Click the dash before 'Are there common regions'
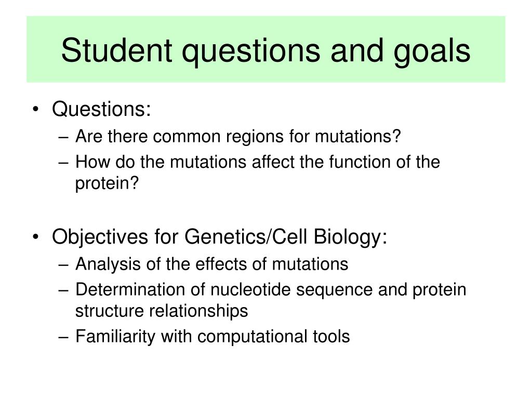The height and width of the screenshot is (399, 532). pyautogui.click(x=63, y=137)
